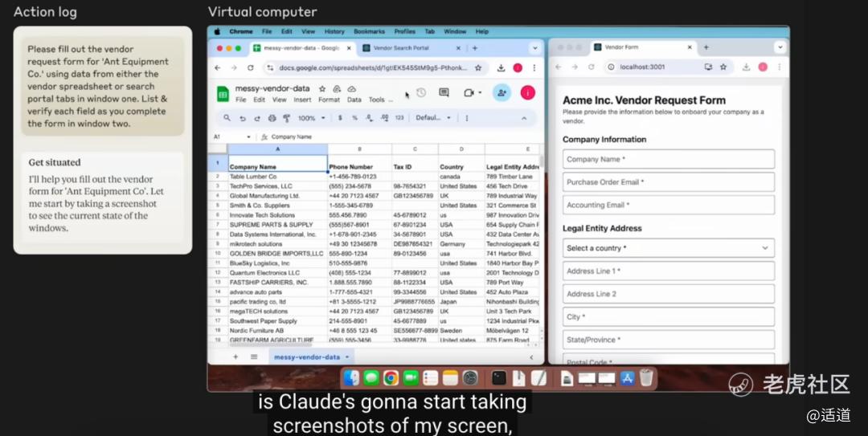This screenshot has height=436, width=868.
Task: Click the Address Line 1 field
Action: coord(668,271)
